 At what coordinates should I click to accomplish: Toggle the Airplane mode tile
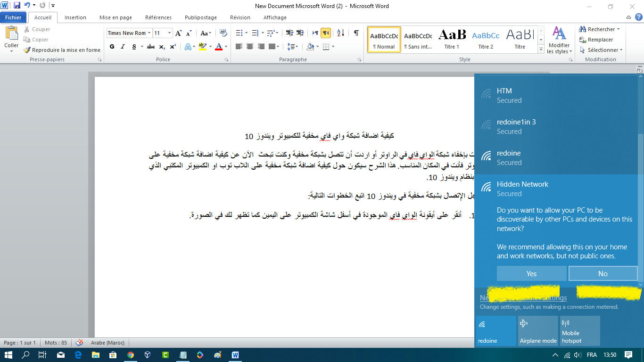(538, 331)
